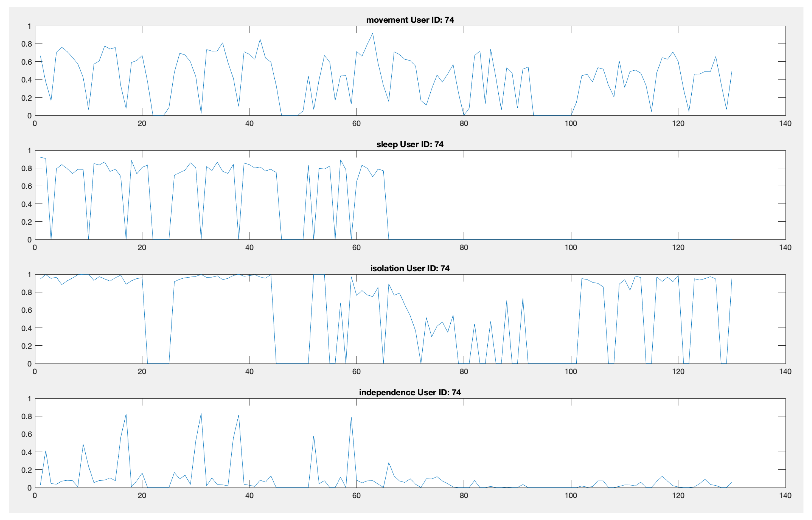
Task: Click the 'independence User ID: 74' plot title
Action: tap(410, 392)
